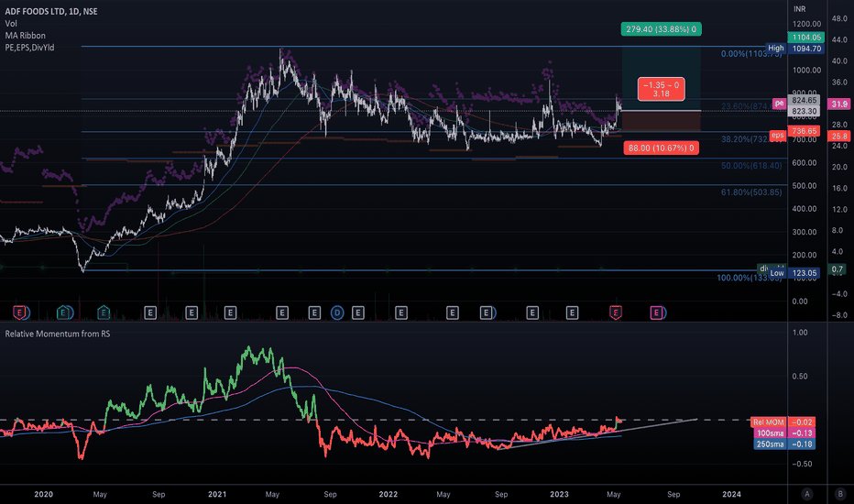Click green 1104.05 price axis label
Screen dimensions: 854x504
click(x=806, y=37)
